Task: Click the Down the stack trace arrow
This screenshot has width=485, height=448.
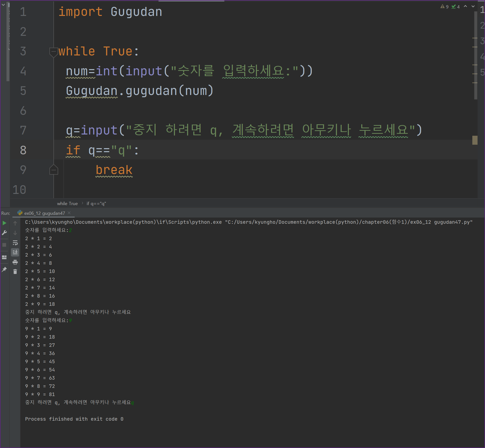Action: [x=15, y=233]
